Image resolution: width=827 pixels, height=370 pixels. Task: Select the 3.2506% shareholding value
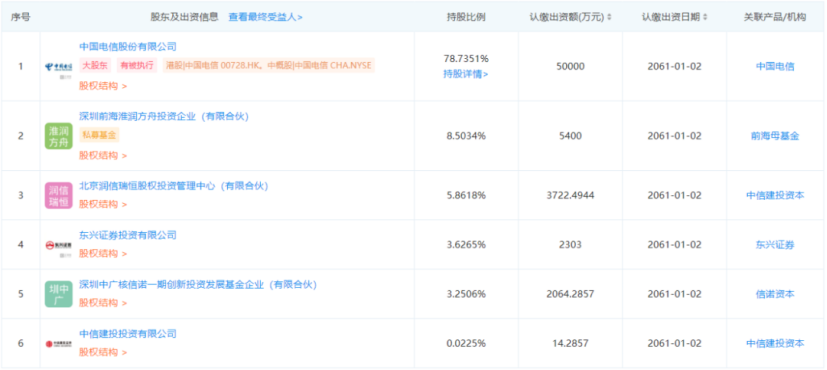point(466,294)
